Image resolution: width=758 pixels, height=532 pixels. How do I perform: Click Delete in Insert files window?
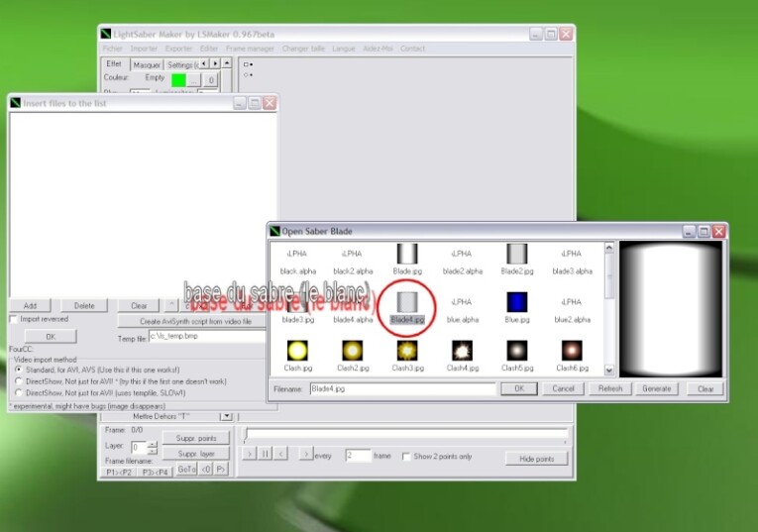point(84,305)
